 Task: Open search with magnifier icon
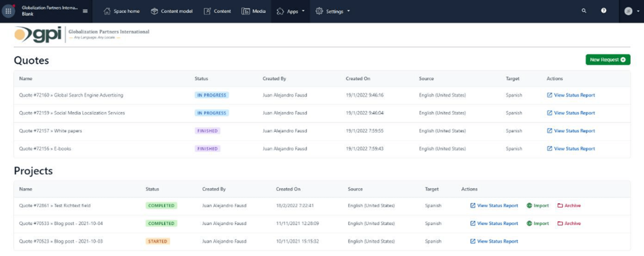click(584, 11)
